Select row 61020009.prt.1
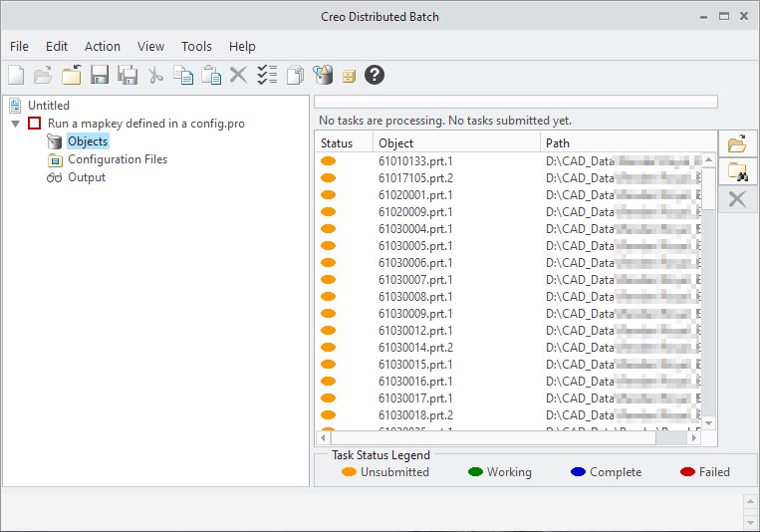 click(x=508, y=212)
